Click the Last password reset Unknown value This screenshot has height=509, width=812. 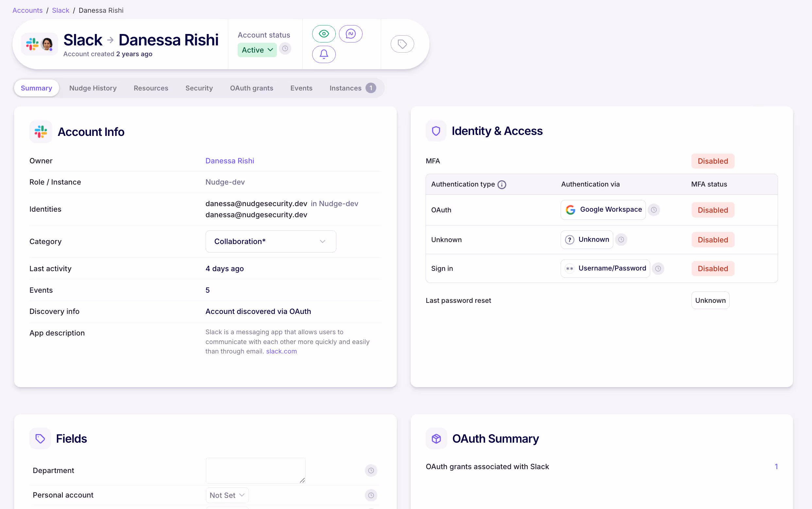click(x=710, y=300)
